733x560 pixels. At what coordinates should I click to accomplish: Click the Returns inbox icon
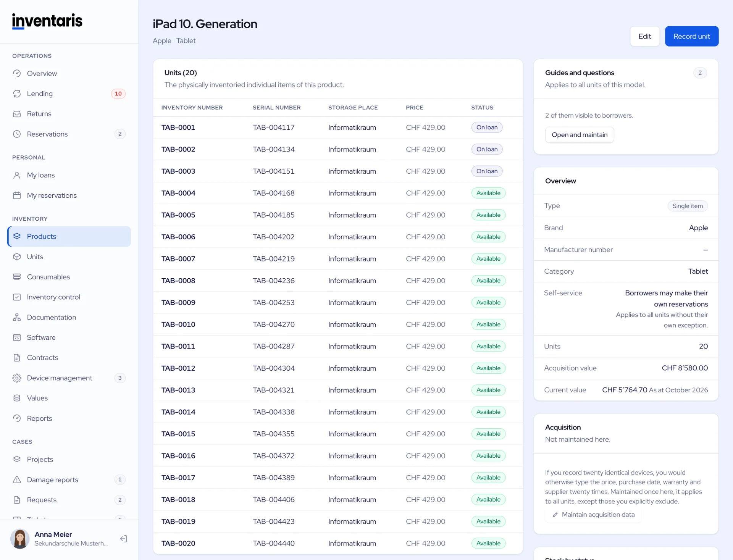coord(17,114)
